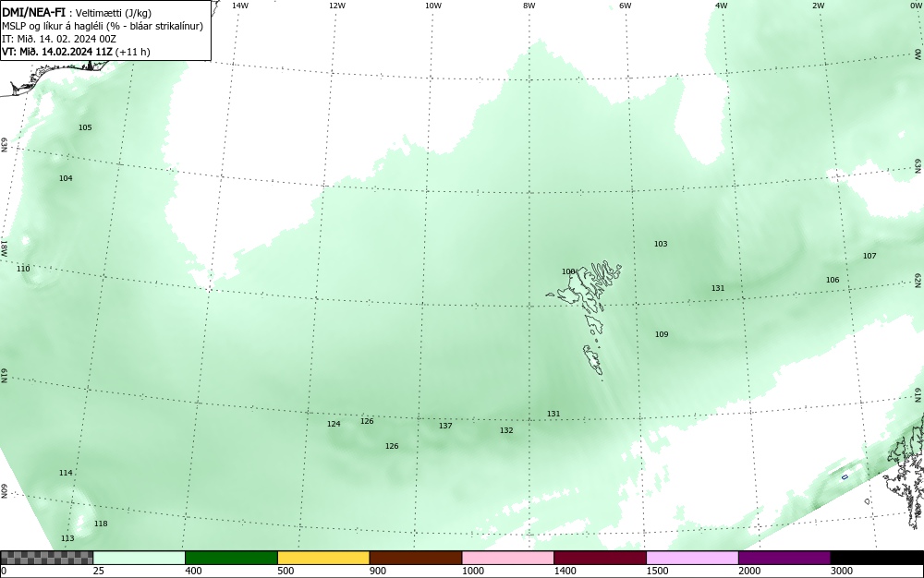Screen dimensions: 924x578
Task: Click the map value 113
Action: pos(67,538)
